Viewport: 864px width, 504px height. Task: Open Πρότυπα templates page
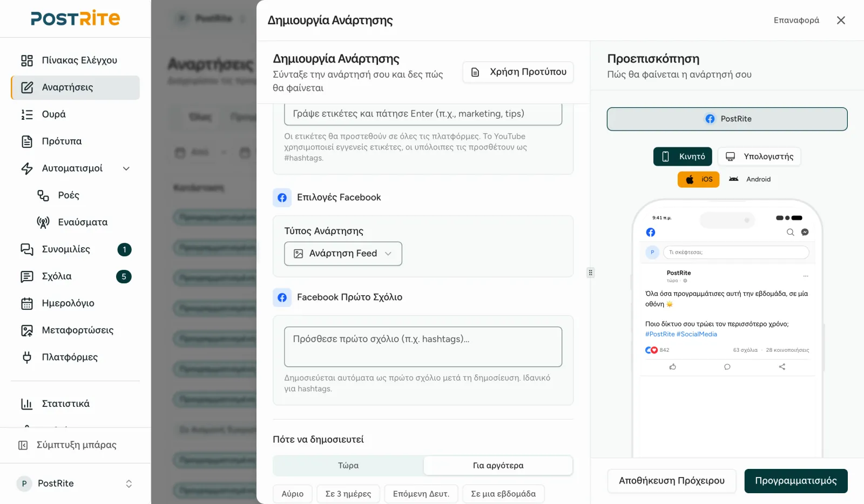75,141
